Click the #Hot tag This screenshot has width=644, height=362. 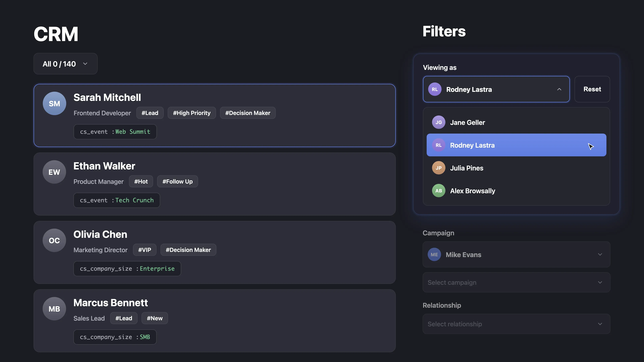coord(141,181)
